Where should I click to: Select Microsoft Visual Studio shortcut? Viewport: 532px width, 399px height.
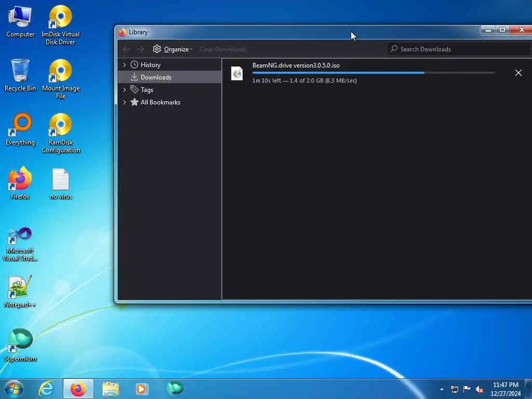[x=20, y=244]
